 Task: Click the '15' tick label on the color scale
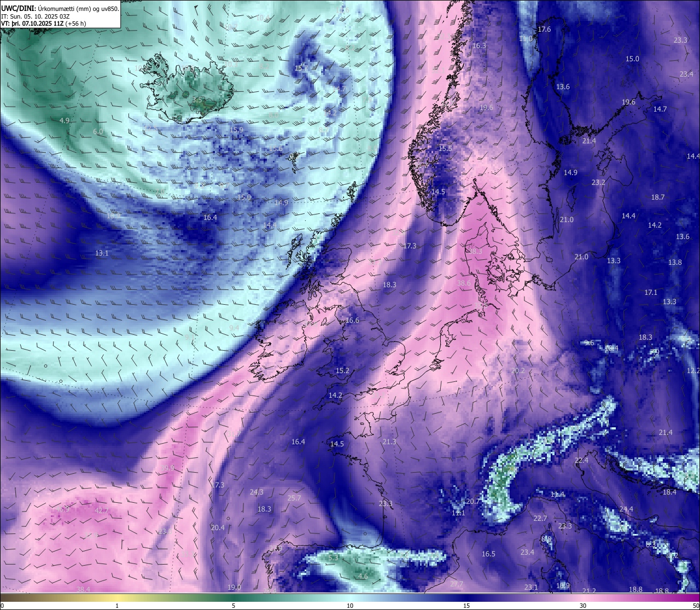466,606
